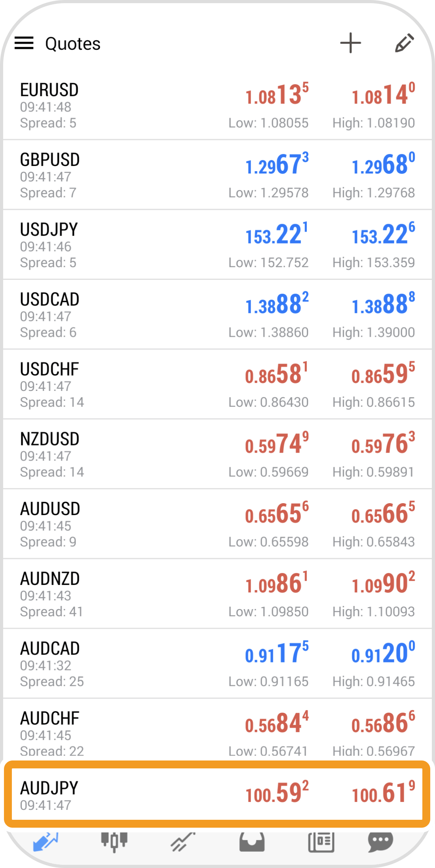This screenshot has height=868, width=435.
Task: Select the USDCHF quote row
Action: click(x=217, y=384)
